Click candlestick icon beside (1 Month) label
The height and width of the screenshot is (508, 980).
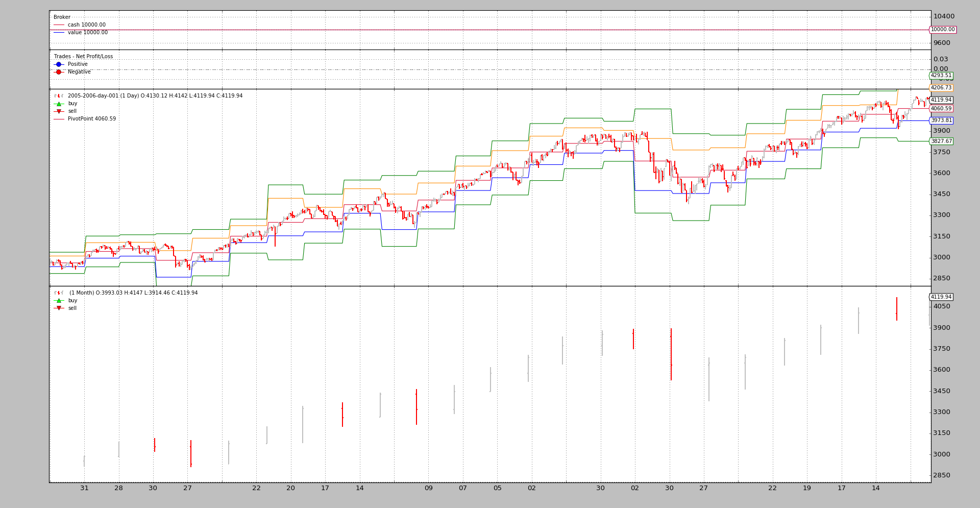[59, 293]
